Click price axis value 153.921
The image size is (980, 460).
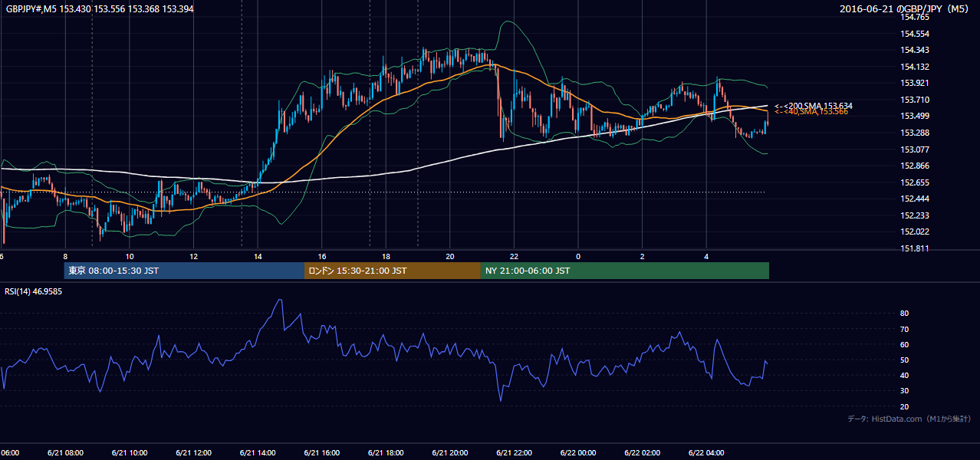(916, 83)
